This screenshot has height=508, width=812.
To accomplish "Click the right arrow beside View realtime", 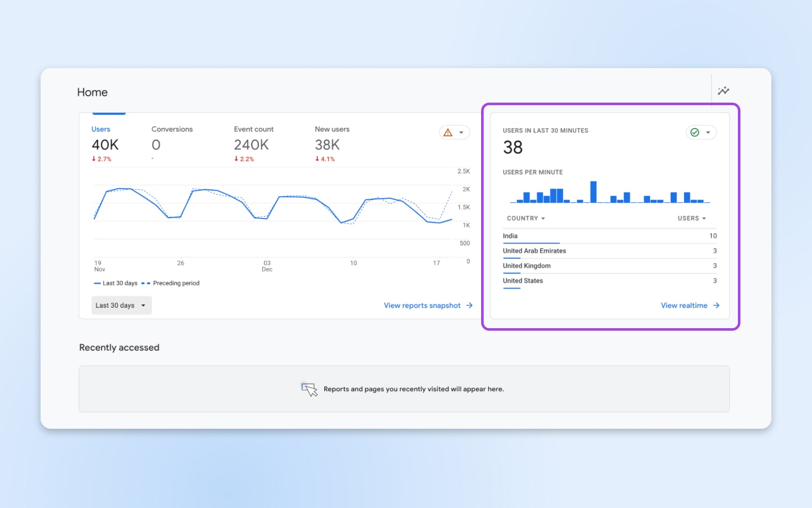I will (x=717, y=305).
